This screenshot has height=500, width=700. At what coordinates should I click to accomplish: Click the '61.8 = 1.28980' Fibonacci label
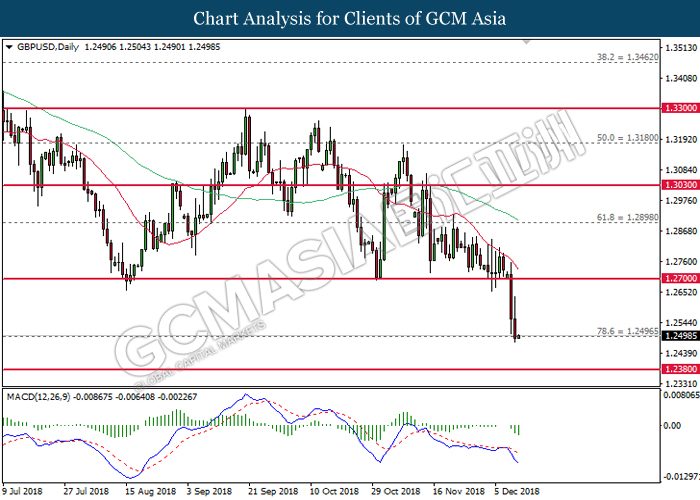click(x=628, y=217)
